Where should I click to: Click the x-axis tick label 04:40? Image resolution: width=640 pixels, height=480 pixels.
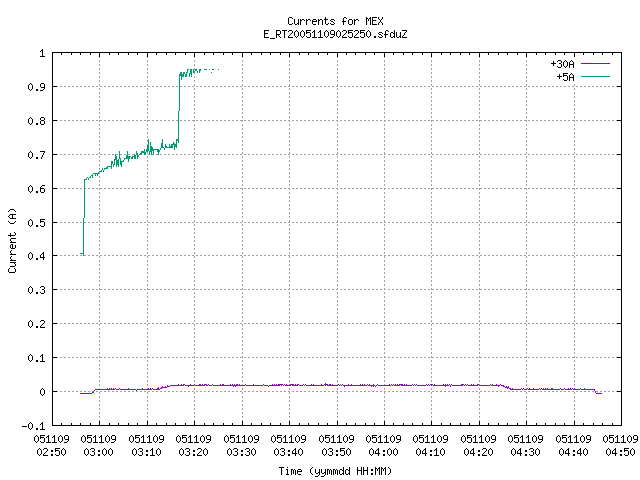[x=574, y=452]
